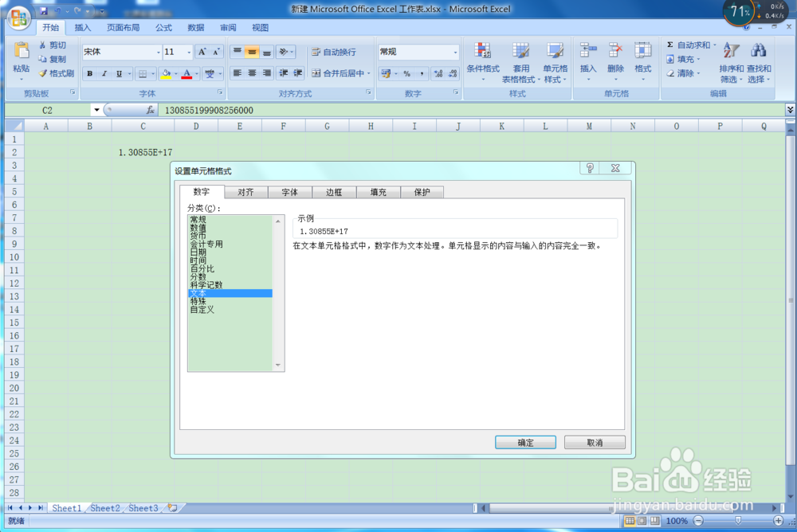Click AutoSum (自动求和)

pos(691,45)
